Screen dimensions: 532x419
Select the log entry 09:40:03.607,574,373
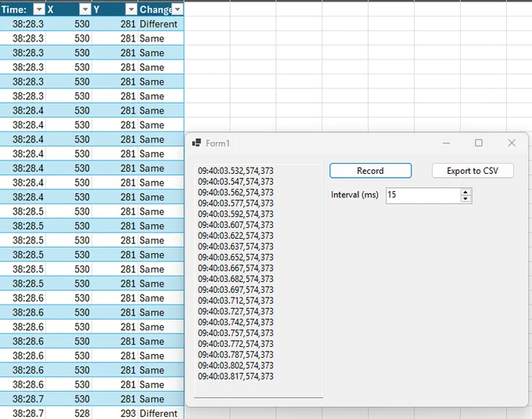click(x=235, y=225)
